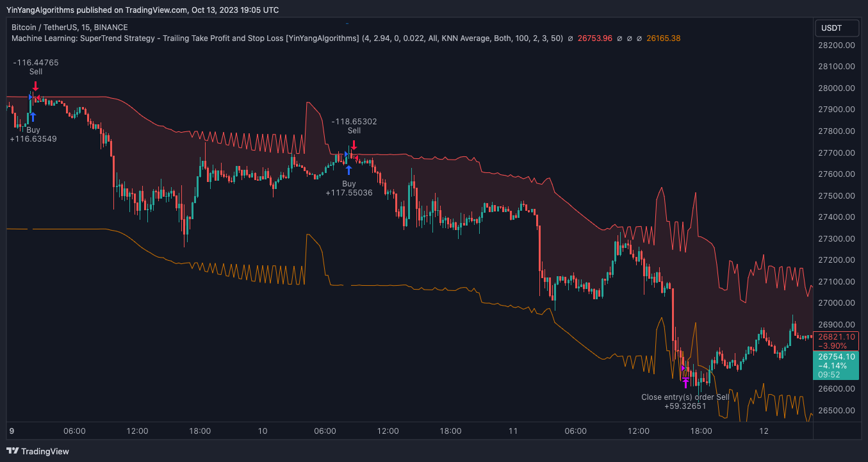Click the 28200.00 price axis label
The image size is (868, 462).
click(x=837, y=45)
